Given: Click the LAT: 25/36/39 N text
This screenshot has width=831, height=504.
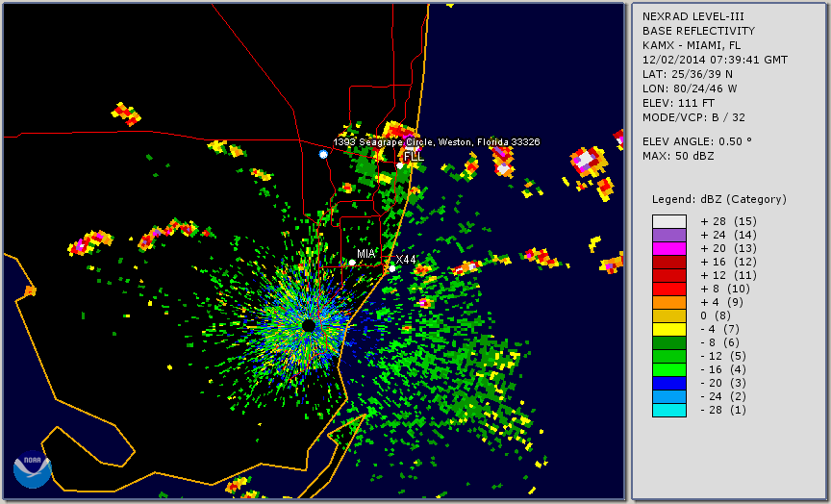Looking at the screenshot, I should point(688,74).
